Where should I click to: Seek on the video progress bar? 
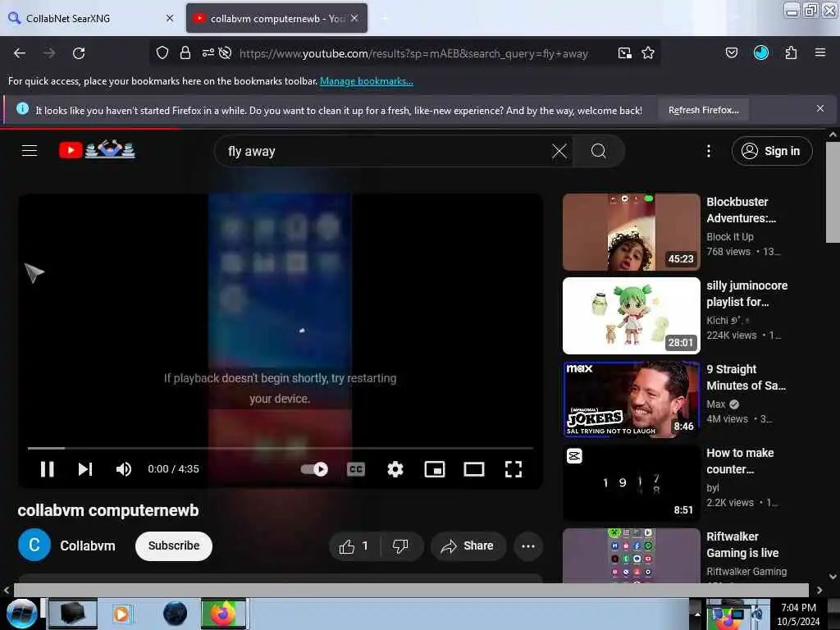pyautogui.click(x=281, y=448)
